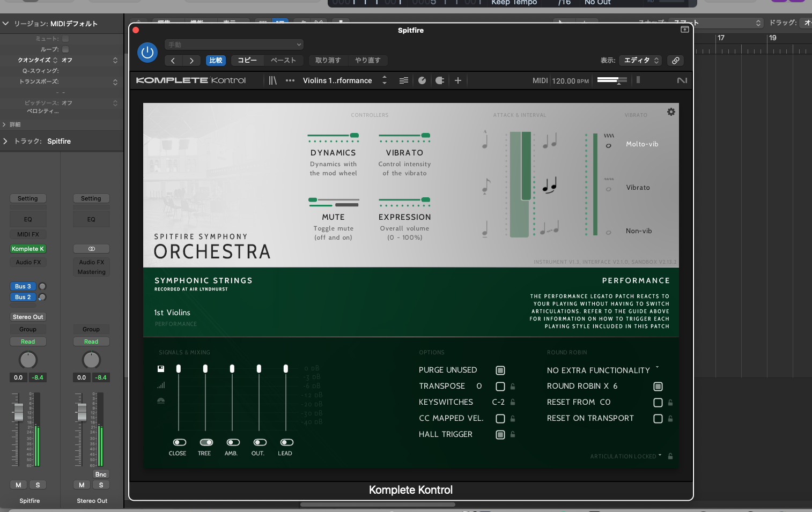Solo the Stereo Out channel strip
Image resolution: width=812 pixels, height=512 pixels.
pos(101,485)
